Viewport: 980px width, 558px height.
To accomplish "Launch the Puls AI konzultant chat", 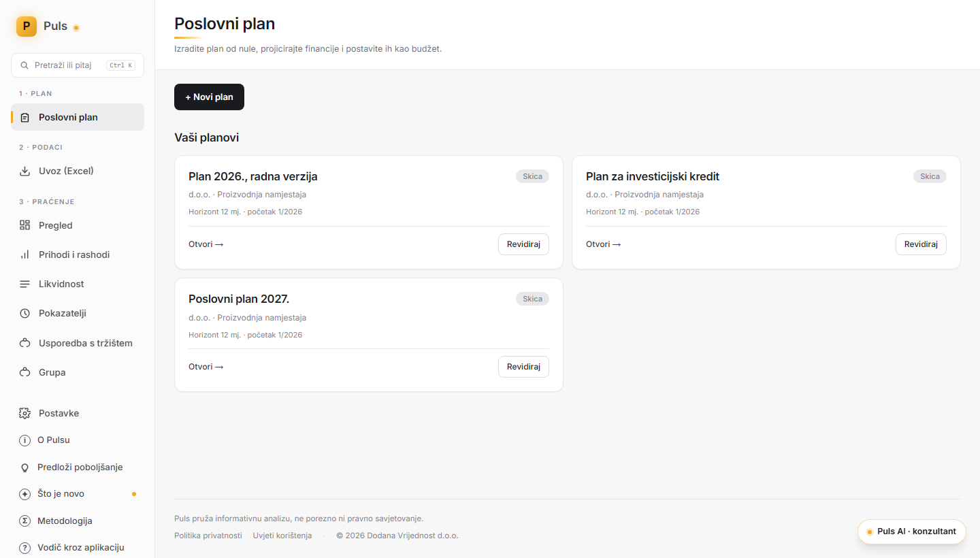I will tap(912, 531).
